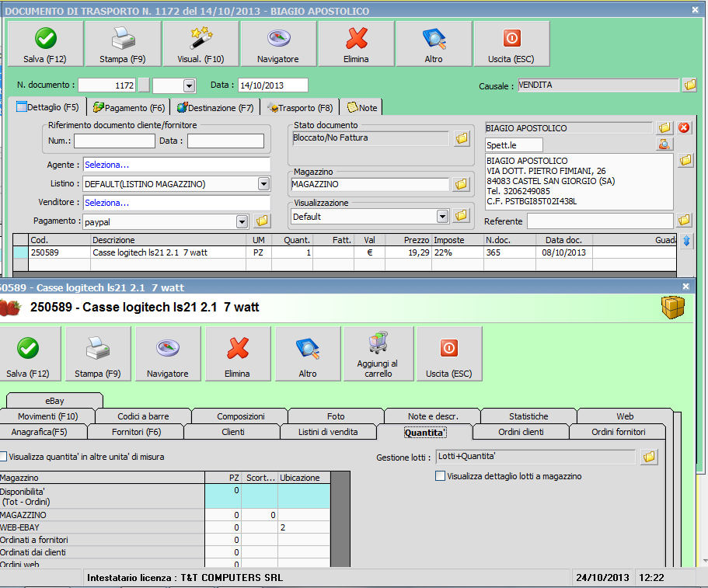Open folder icon beside Gestione lotti

[649, 458]
